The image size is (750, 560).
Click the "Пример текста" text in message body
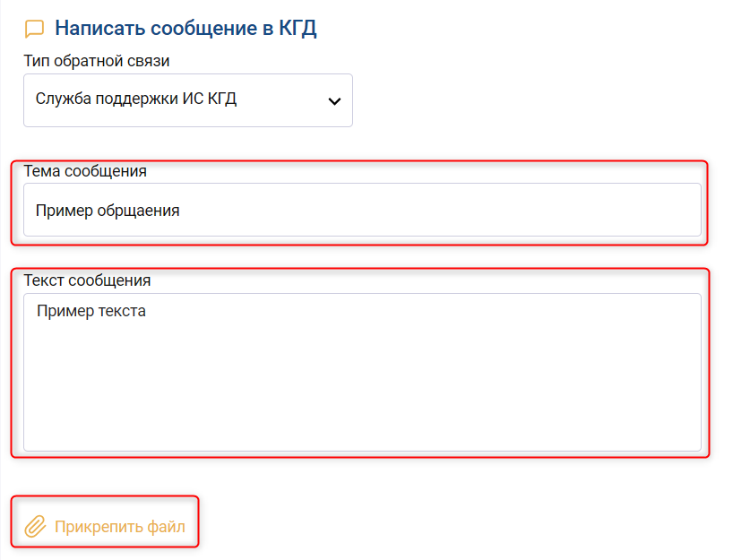click(x=91, y=312)
